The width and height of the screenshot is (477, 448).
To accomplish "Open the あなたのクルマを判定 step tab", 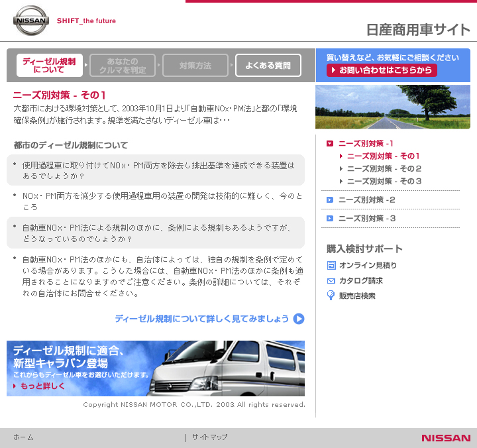I will click(123, 66).
